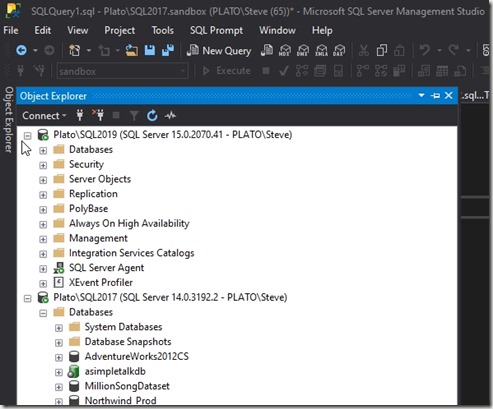Click the MDX query icon
The image size is (493, 409).
tap(285, 50)
